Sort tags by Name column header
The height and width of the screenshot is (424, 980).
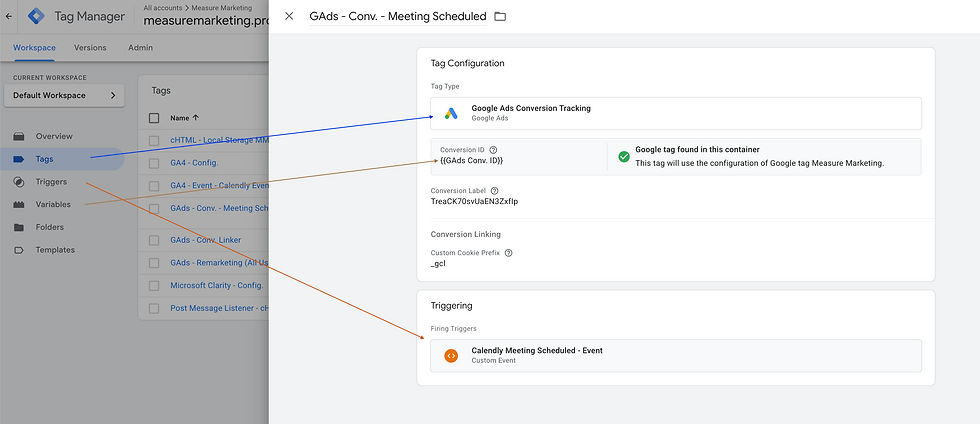tap(184, 118)
